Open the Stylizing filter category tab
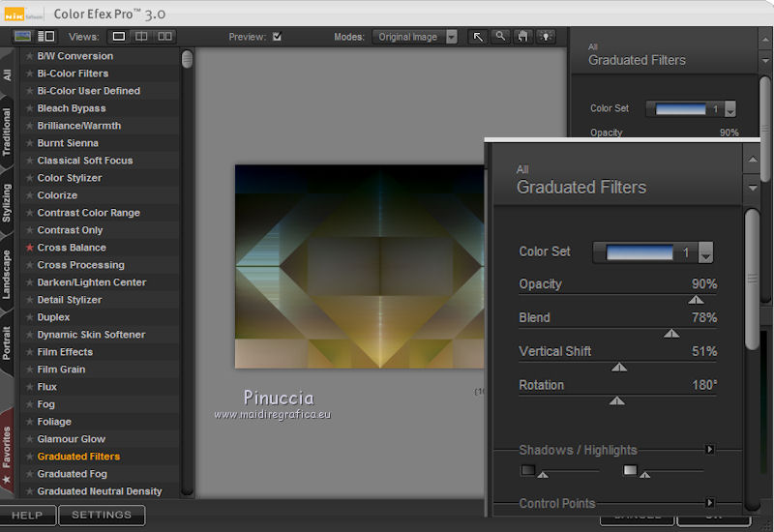The height and width of the screenshot is (532, 774). click(x=8, y=202)
